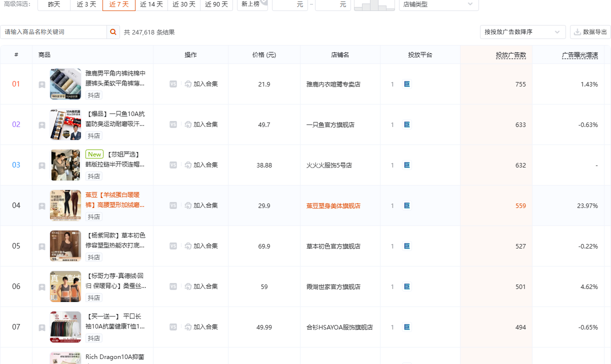This screenshot has width=611, height=364.
Task: Click 加入合集 for 雅鹿男平角内裤 row
Action: (x=201, y=84)
